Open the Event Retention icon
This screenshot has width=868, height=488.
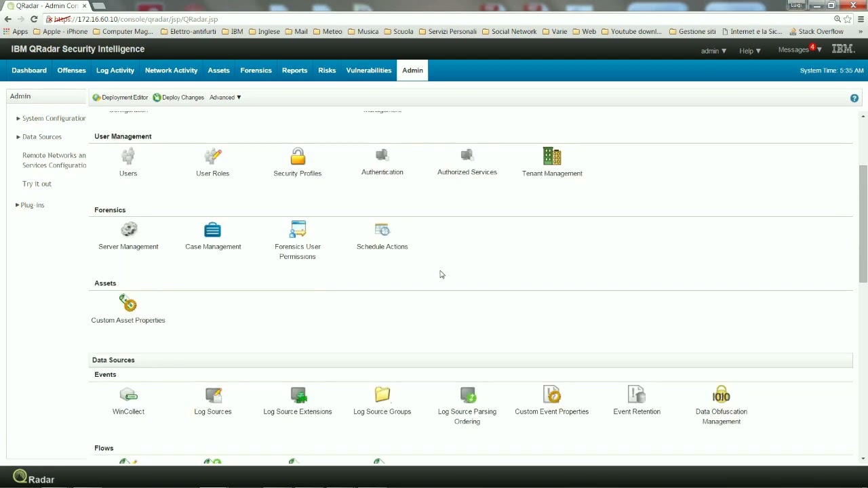tap(637, 395)
